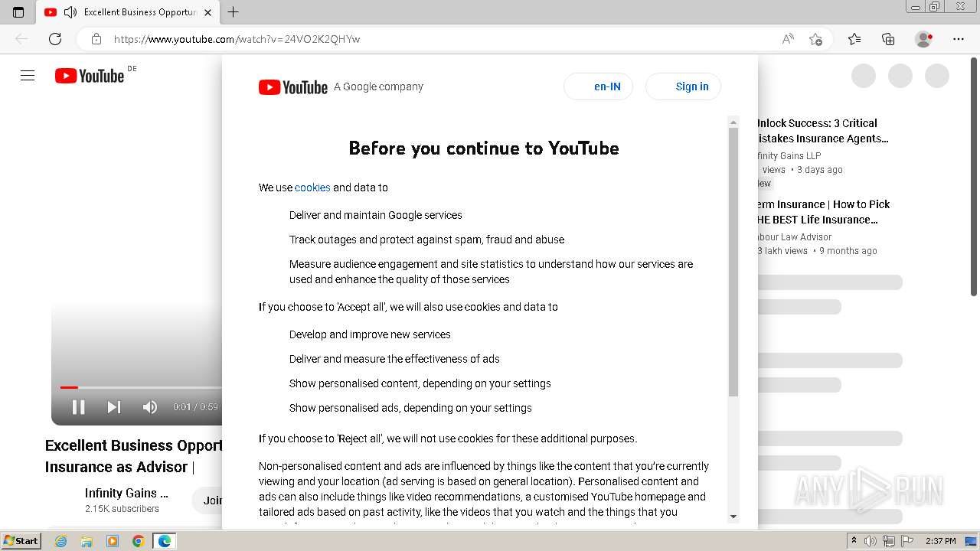The image size is (980, 551).
Task: Open Unlock Success insurance agents video
Action: pos(822,131)
